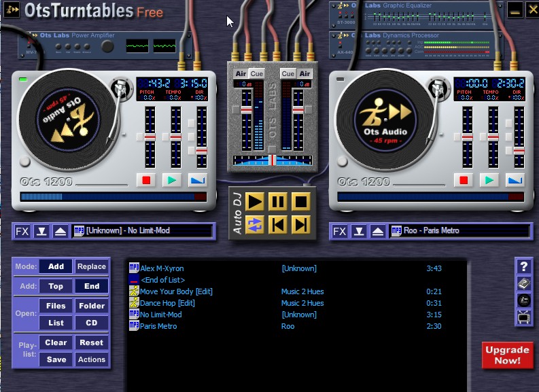Click crossfader slider on mixer

pos(273,160)
